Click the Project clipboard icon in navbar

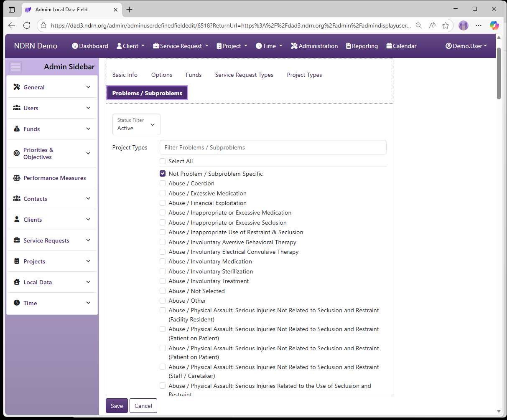tap(219, 46)
